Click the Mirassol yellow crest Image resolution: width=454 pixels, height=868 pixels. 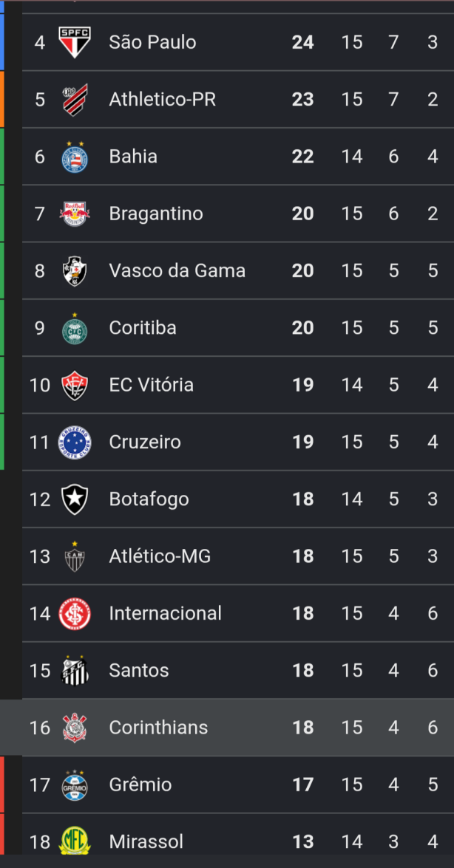75,841
